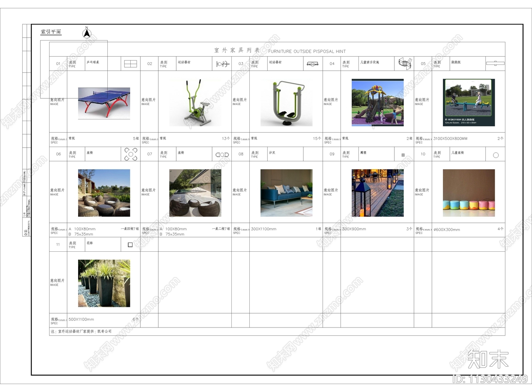Click item number 04 cell
This screenshot has width=532, height=392.
click(332, 64)
